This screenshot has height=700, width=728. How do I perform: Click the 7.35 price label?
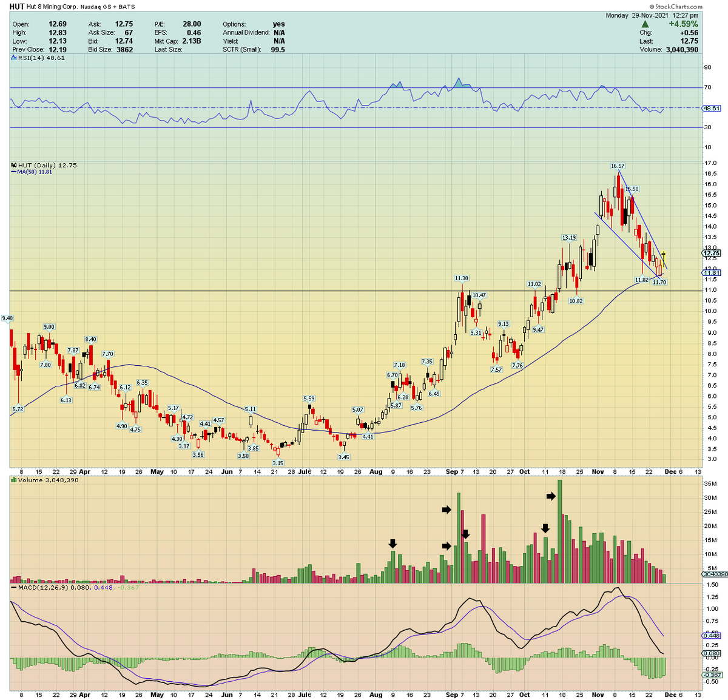pos(427,362)
